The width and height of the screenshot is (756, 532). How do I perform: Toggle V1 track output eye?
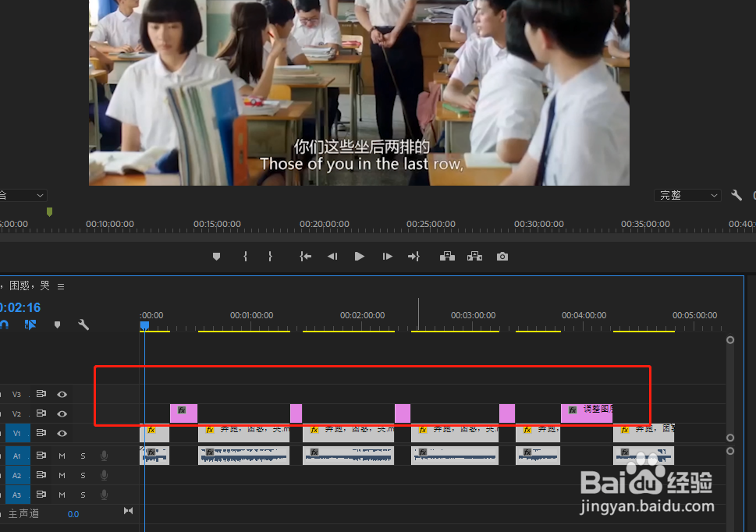[62, 433]
